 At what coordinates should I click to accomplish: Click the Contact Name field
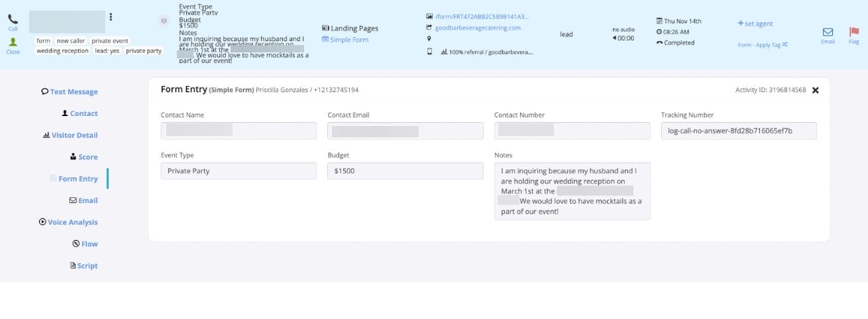click(239, 131)
